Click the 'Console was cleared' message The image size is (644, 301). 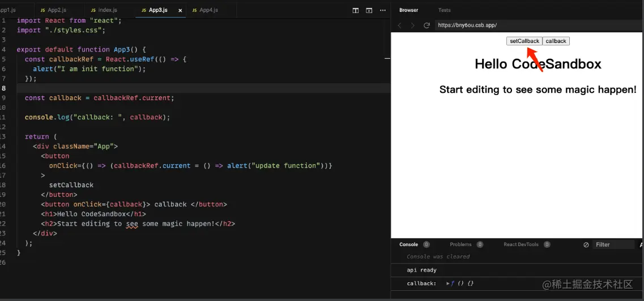(438, 257)
